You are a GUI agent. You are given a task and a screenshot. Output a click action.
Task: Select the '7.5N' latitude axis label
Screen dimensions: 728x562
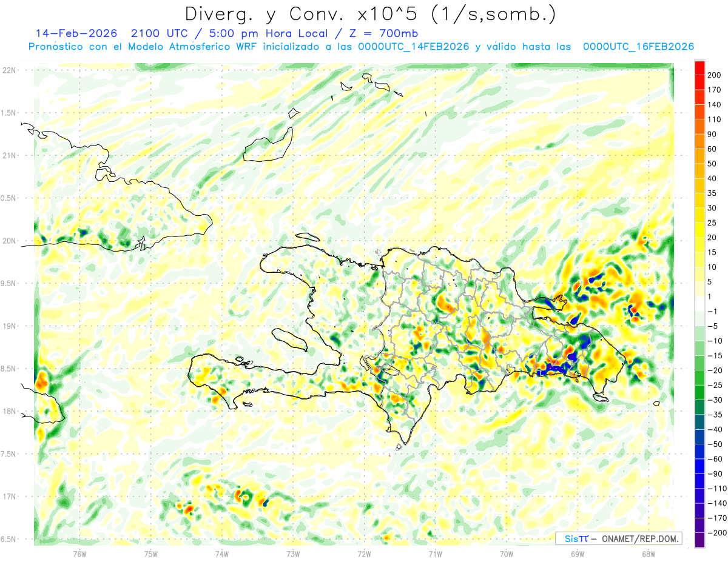pos(9,454)
